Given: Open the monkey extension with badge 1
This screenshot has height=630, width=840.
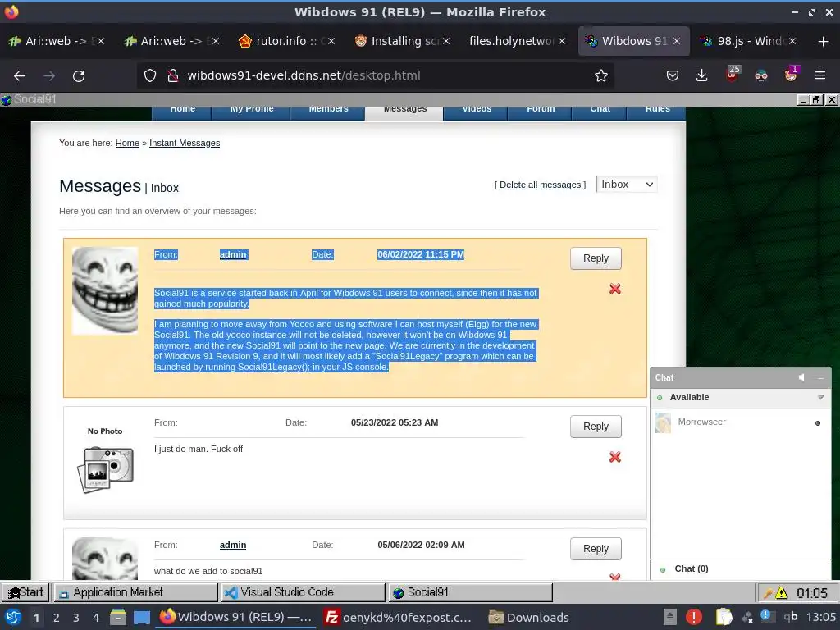Looking at the screenshot, I should click(791, 74).
